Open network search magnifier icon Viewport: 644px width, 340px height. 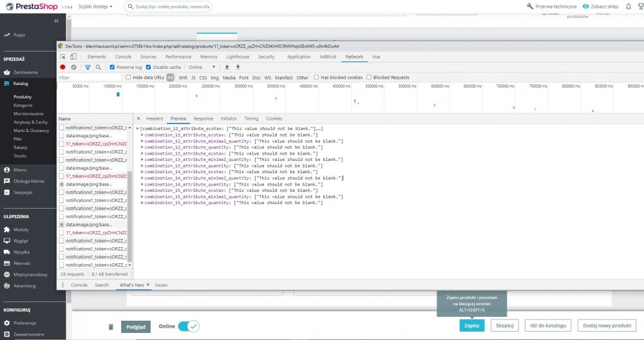pos(99,67)
